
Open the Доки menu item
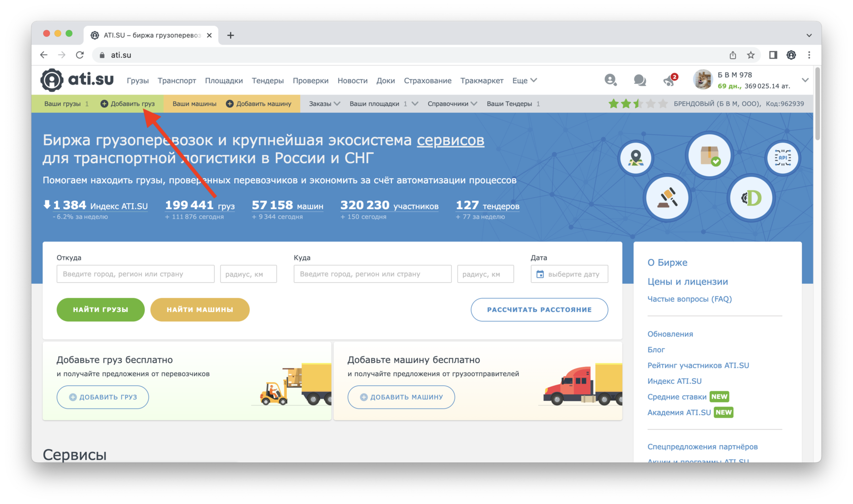coord(385,80)
